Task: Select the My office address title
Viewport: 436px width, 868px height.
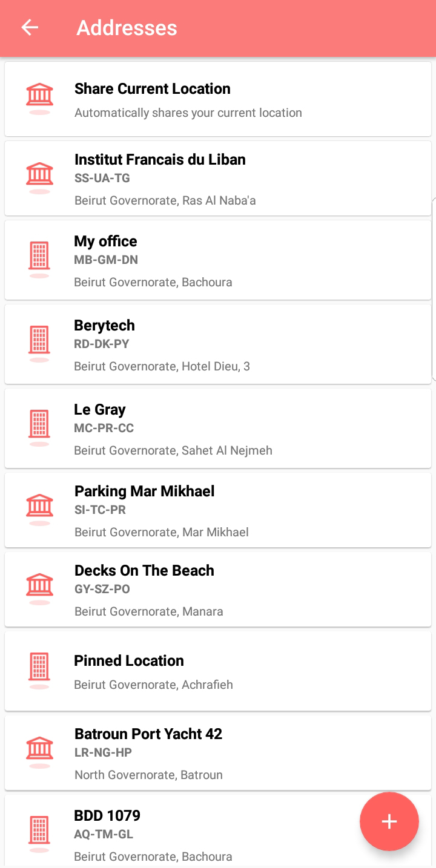Action: (x=105, y=242)
